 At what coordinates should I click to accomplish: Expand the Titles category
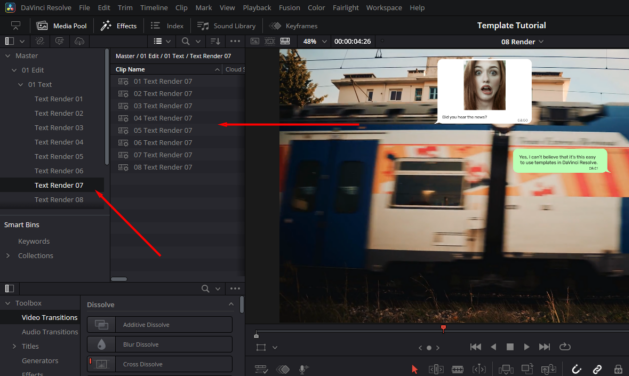14,346
